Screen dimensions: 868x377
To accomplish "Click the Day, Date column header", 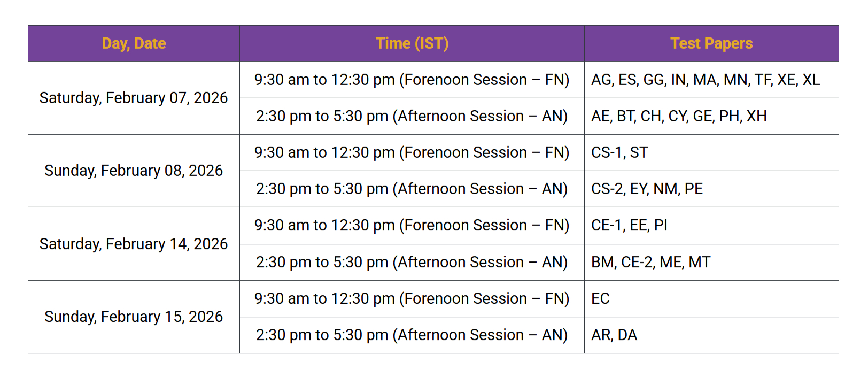I will coord(134,43).
